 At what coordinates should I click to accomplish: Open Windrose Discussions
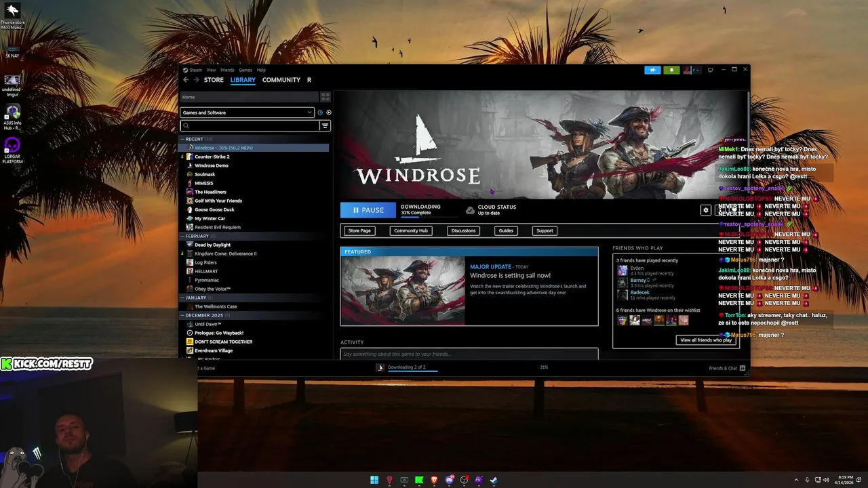[x=464, y=230]
